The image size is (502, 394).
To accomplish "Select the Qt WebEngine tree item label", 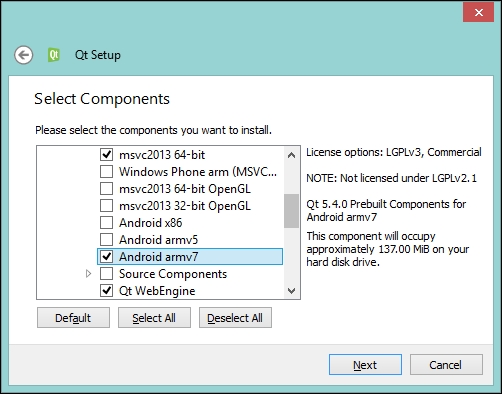I will tap(157, 291).
